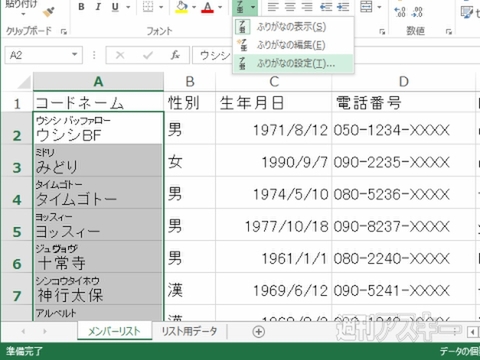Click phone cell 090-2235-XXXX

pos(404,160)
